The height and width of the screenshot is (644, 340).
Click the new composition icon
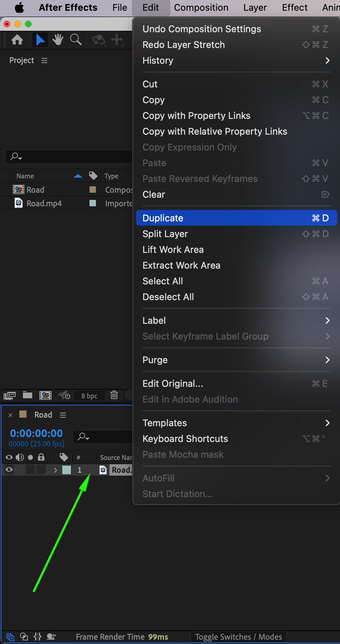[45, 395]
